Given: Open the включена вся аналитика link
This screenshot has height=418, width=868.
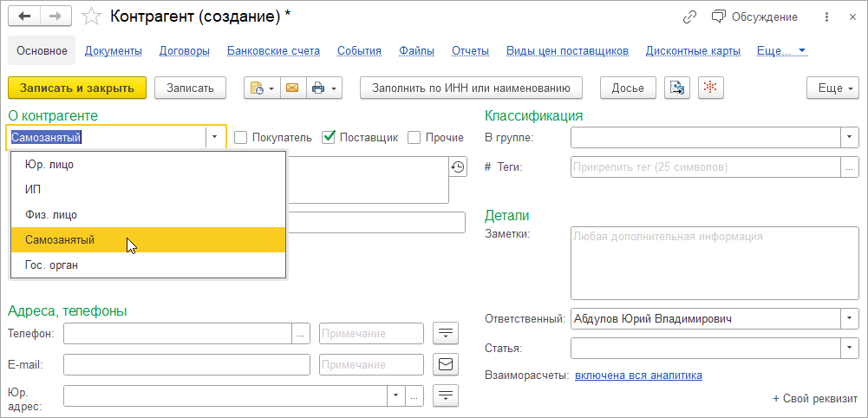Looking at the screenshot, I should pyautogui.click(x=638, y=376).
